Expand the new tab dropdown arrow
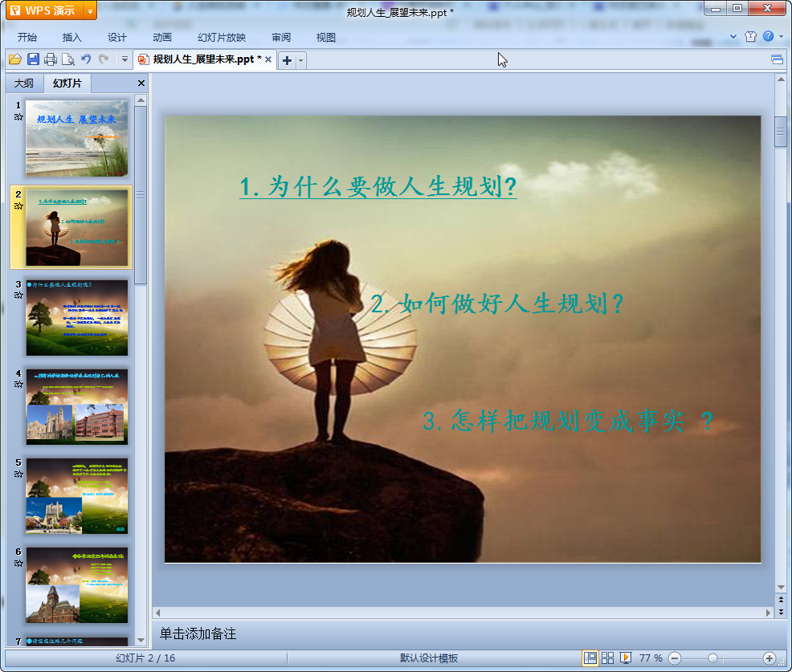Screen dimensions: 792x672 [x=300, y=60]
